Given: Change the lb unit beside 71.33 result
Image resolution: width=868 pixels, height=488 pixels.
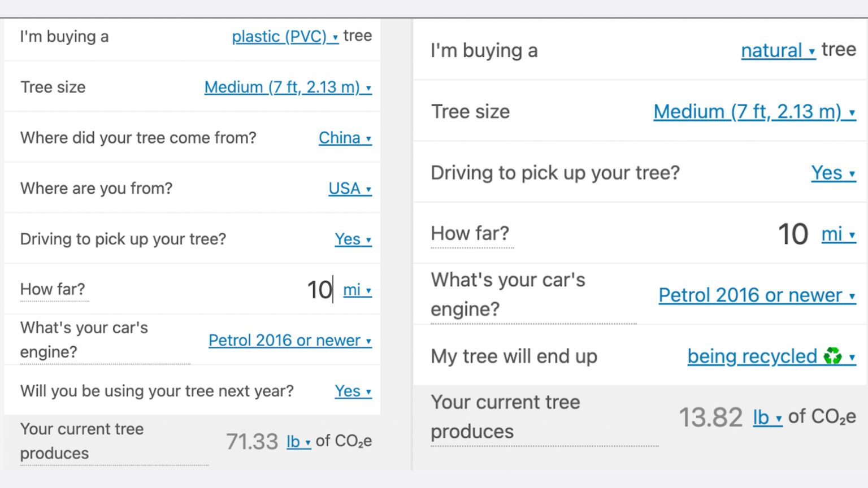Looking at the screenshot, I should [x=298, y=442].
